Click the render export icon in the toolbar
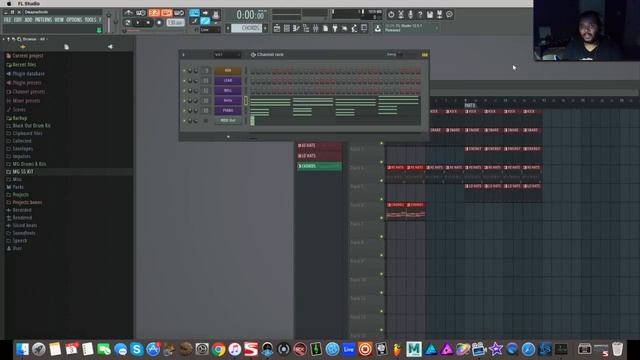640x360 pixels. (440, 15)
